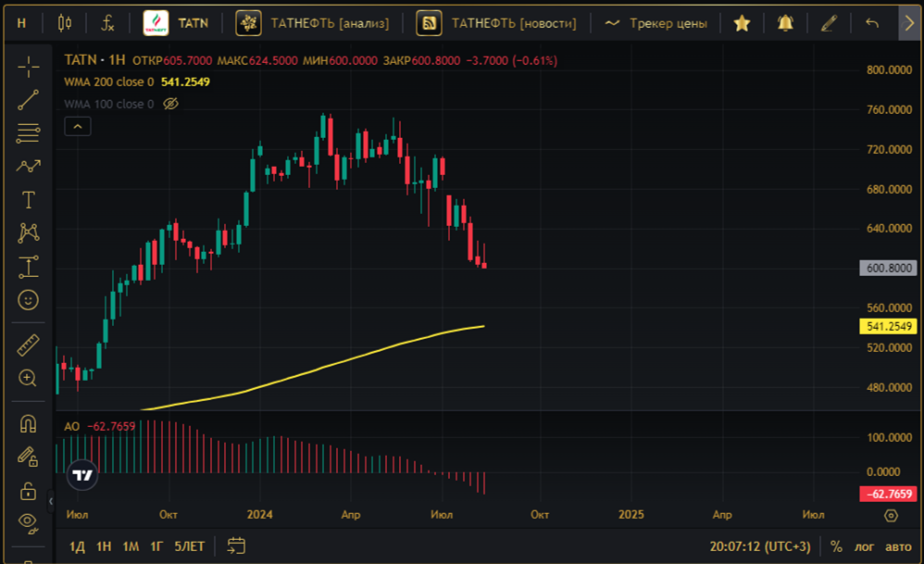924x564 pixels.
Task: Toggle the favorite star icon
Action: tap(742, 23)
